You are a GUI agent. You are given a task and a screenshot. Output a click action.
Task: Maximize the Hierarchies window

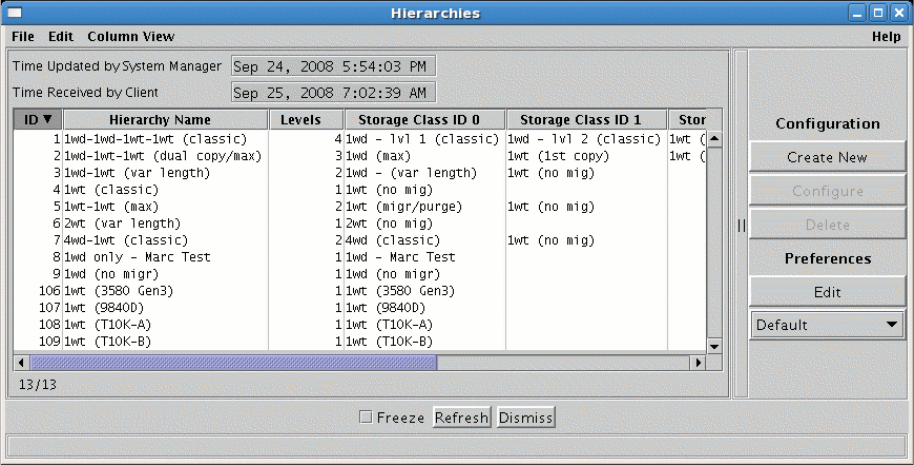click(877, 12)
